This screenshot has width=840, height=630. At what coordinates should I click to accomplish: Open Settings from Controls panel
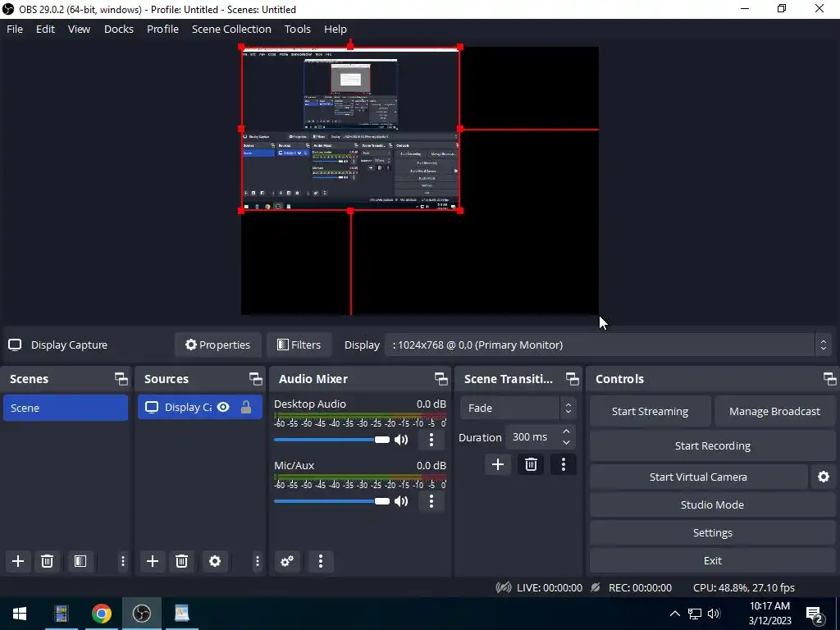pyautogui.click(x=712, y=532)
